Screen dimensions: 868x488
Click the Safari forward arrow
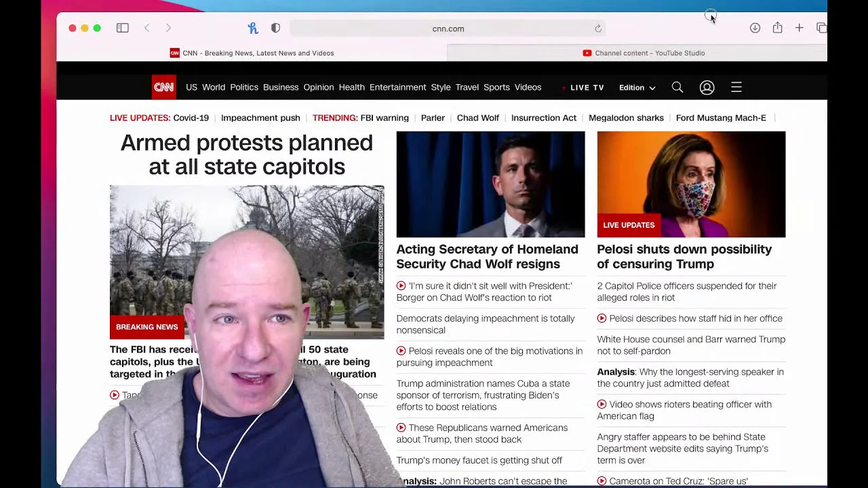[x=168, y=28]
